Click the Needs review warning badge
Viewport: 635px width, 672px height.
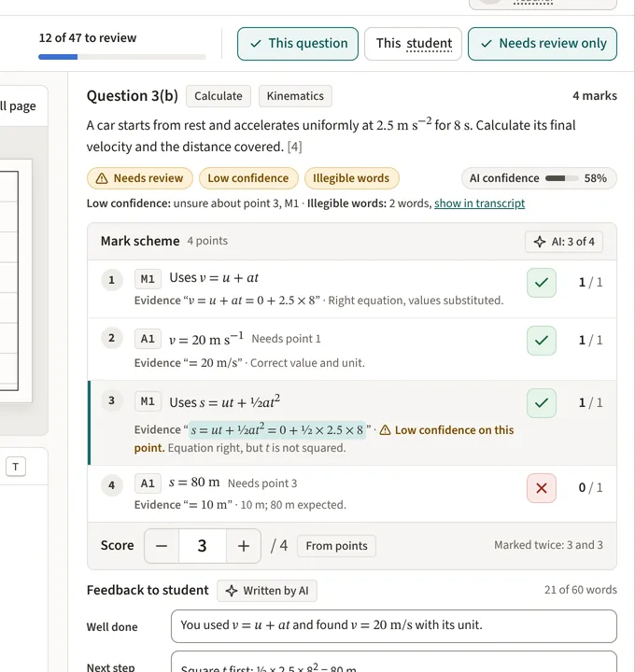point(140,178)
